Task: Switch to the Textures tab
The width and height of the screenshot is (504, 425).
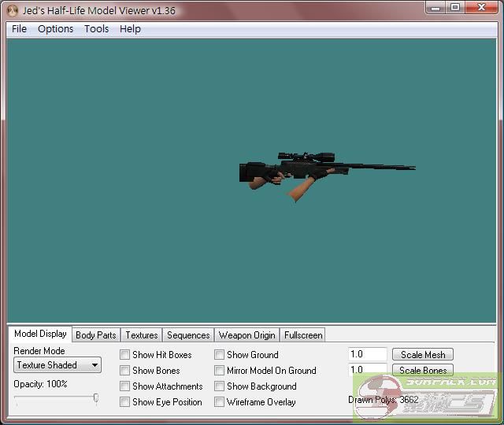Action: 142,335
